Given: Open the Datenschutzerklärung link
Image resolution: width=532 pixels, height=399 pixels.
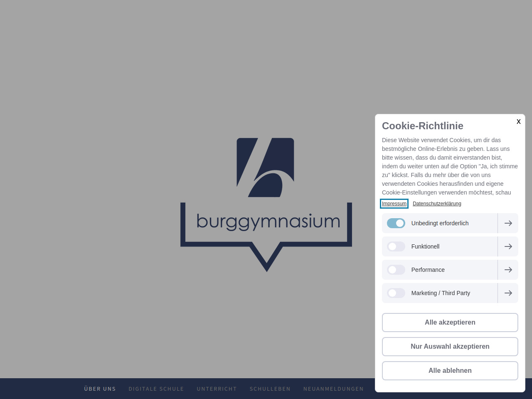Looking at the screenshot, I should 437,204.
